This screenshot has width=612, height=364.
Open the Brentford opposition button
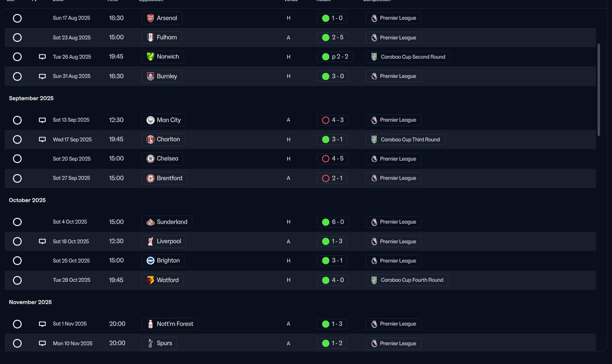point(165,178)
